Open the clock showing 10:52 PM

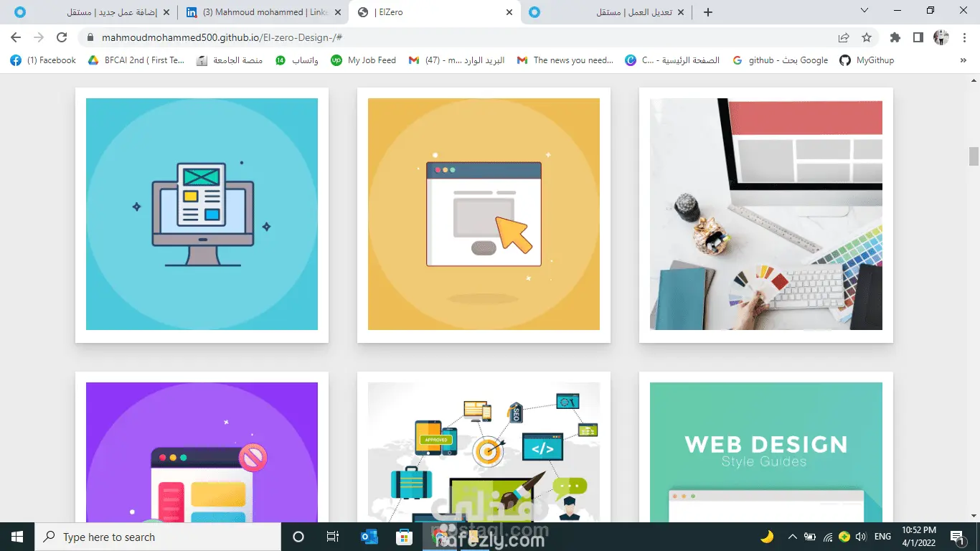(x=920, y=537)
